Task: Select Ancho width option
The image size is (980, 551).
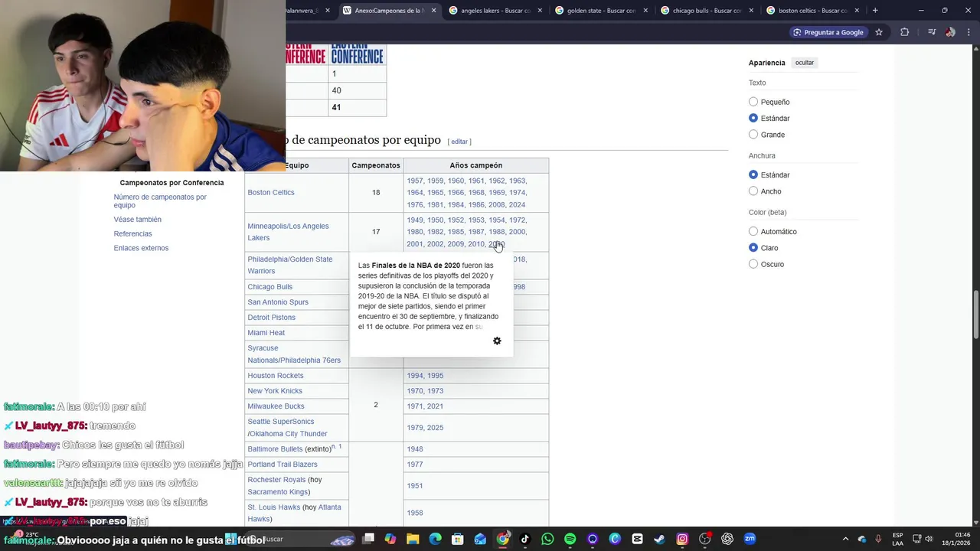Action: tap(753, 191)
